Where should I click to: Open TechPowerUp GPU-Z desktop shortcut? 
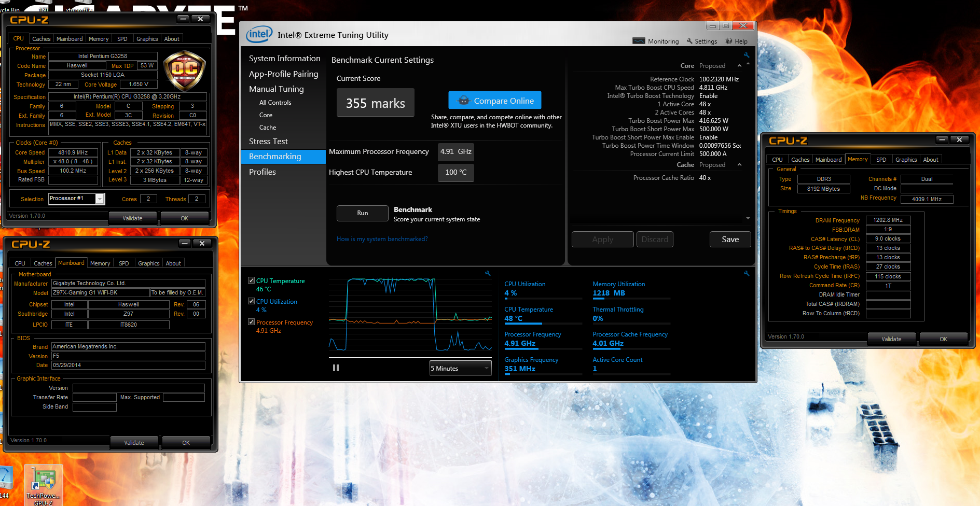44,485
